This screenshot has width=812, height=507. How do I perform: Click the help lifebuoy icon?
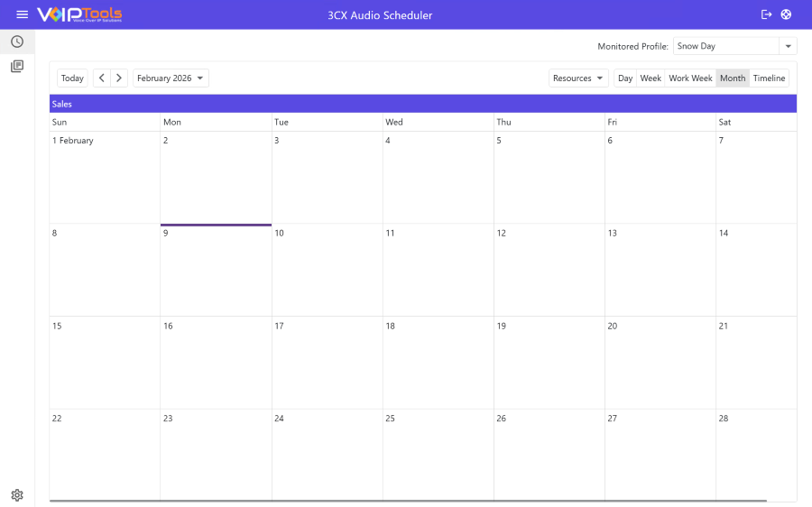pyautogui.click(x=787, y=14)
